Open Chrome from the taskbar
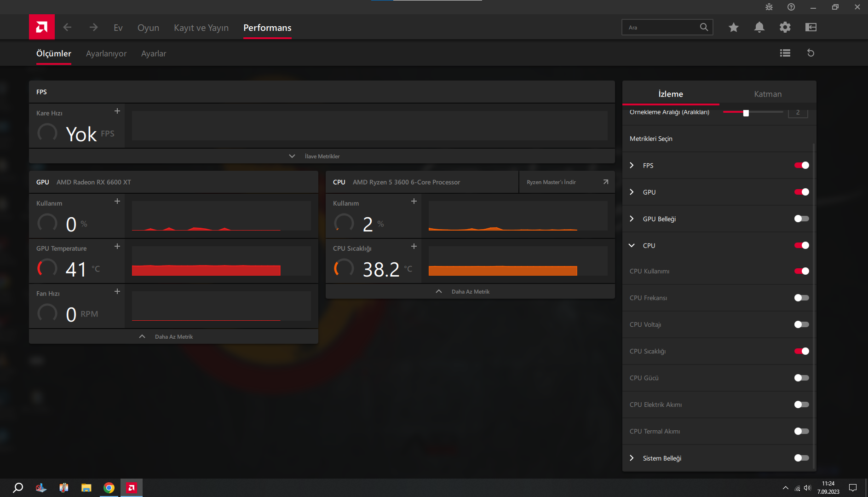This screenshot has height=497, width=868. (109, 488)
